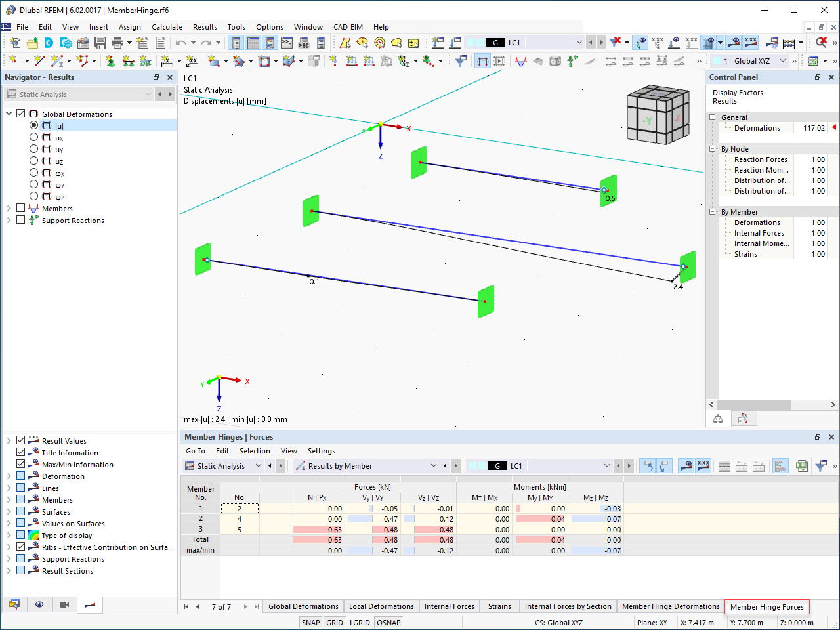
Task: Open the filter icon in Member Hinge Forces toolbar
Action: [822, 467]
